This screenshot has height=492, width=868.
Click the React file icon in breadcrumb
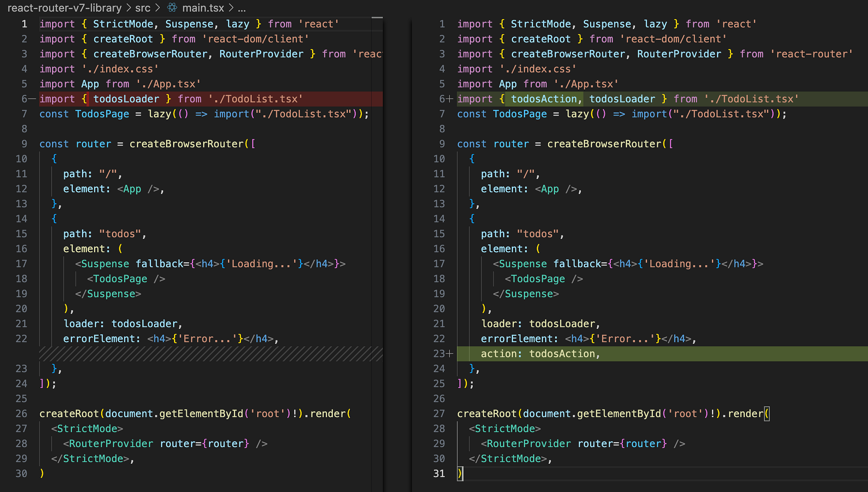172,8
